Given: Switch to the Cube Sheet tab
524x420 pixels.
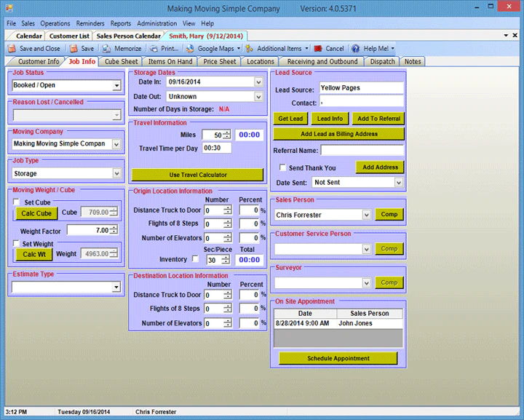Looking at the screenshot, I should (121, 61).
